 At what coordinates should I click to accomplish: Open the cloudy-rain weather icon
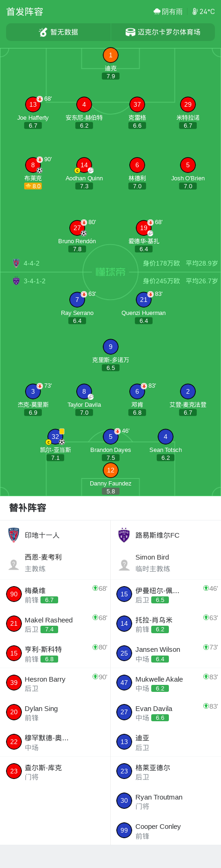click(x=157, y=12)
